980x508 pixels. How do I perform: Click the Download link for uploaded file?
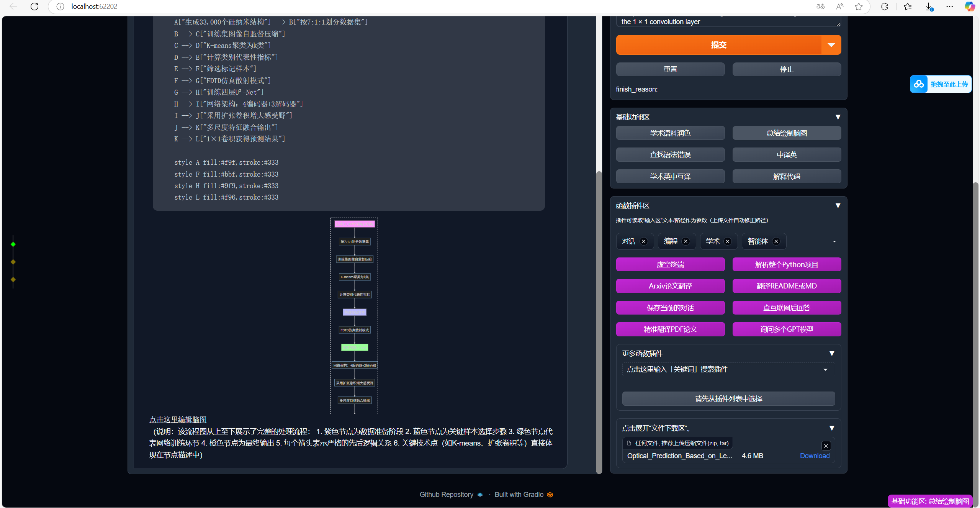[815, 456]
